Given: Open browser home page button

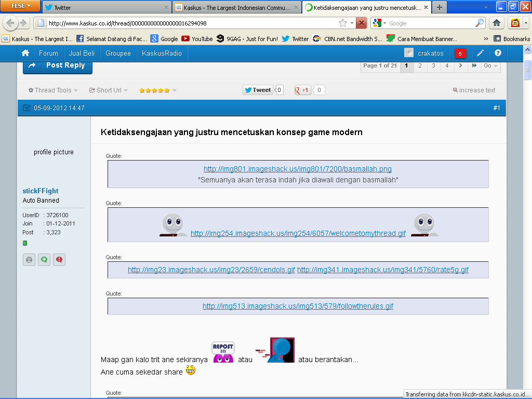Looking at the screenshot, I should click(x=496, y=23).
